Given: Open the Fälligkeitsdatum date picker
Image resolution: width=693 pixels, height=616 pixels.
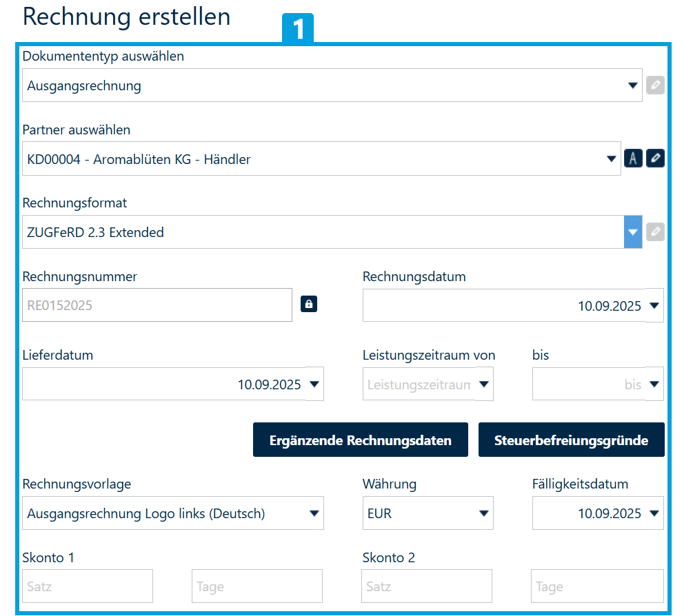Looking at the screenshot, I should (x=653, y=513).
